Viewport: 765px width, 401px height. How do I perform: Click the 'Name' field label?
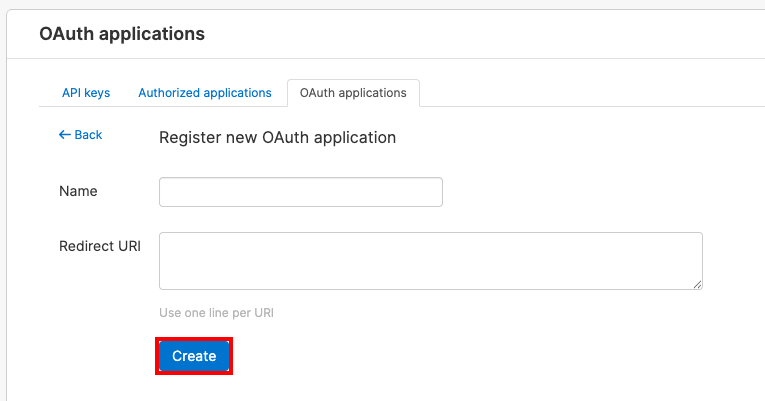click(78, 191)
